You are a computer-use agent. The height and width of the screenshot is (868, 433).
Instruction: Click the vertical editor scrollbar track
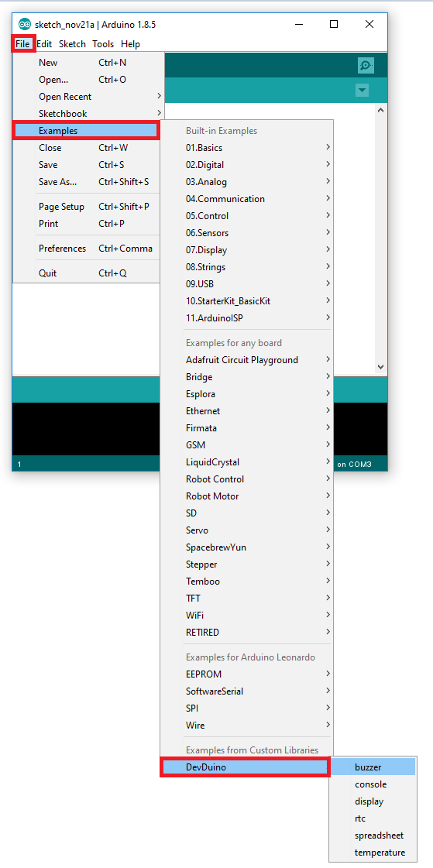tap(380, 238)
